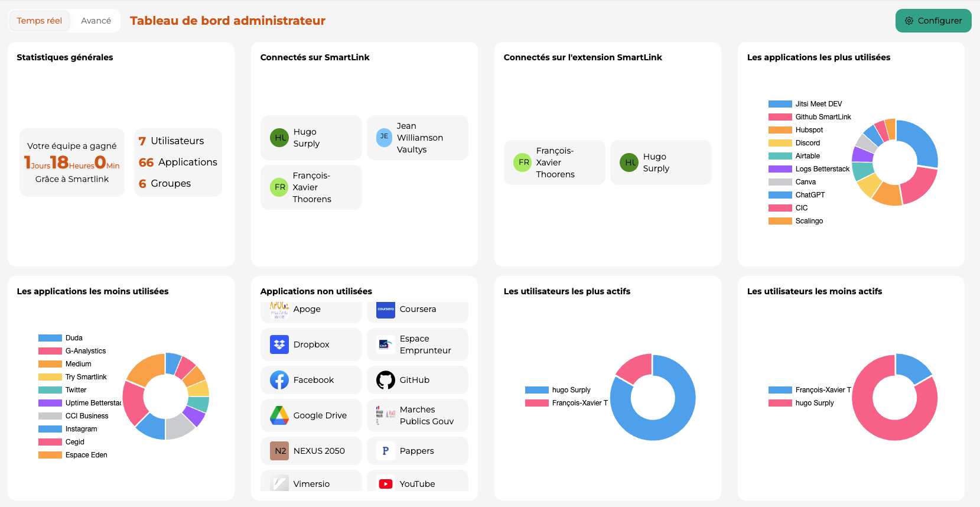The height and width of the screenshot is (507, 980).
Task: Click the Dropbox app icon
Action: 279,344
